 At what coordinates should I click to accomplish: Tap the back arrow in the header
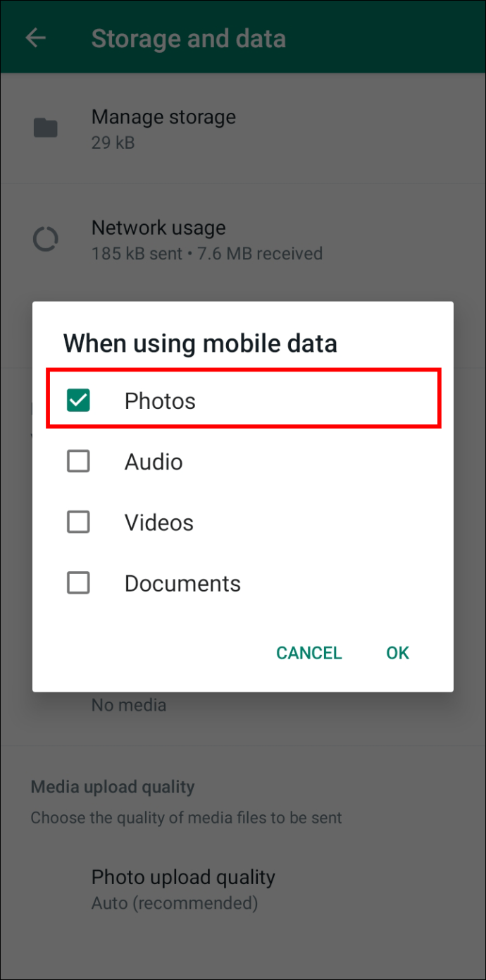(x=35, y=38)
